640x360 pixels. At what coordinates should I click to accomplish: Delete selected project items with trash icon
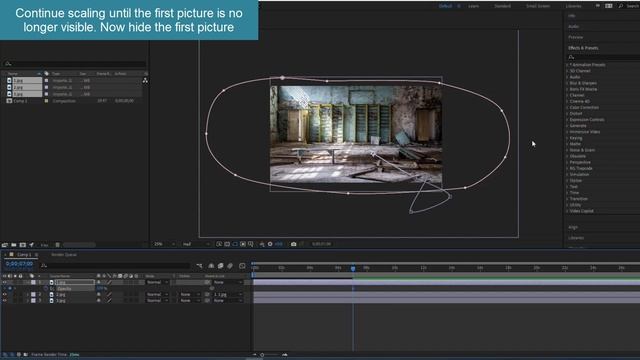point(58,245)
